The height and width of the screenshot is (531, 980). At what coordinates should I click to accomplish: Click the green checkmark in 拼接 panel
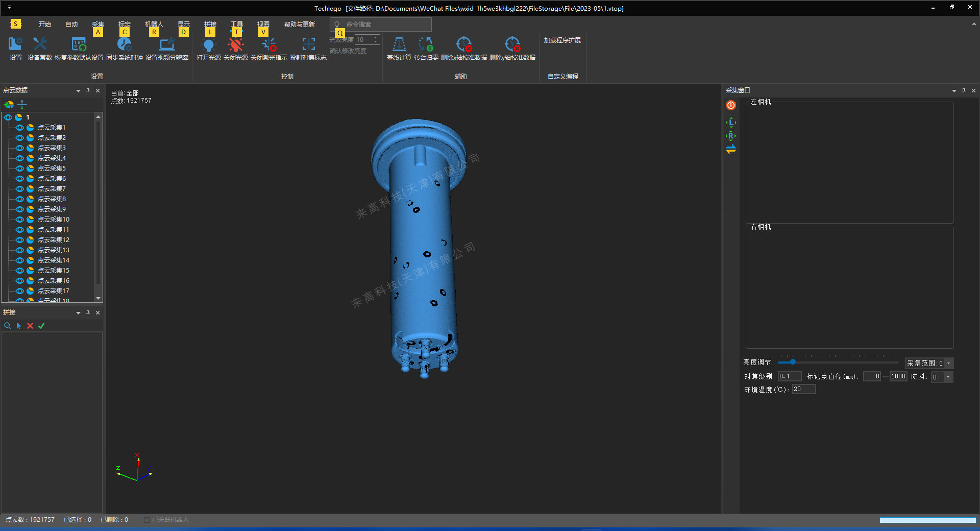[41, 326]
